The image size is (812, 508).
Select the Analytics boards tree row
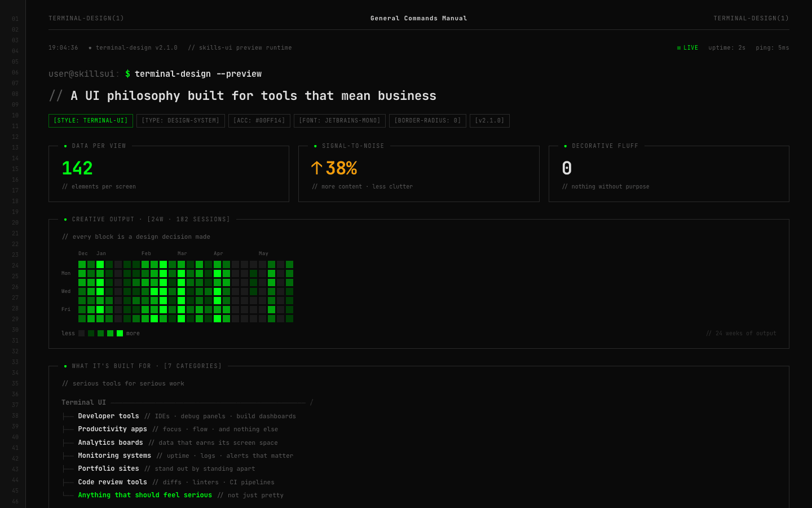(170, 443)
